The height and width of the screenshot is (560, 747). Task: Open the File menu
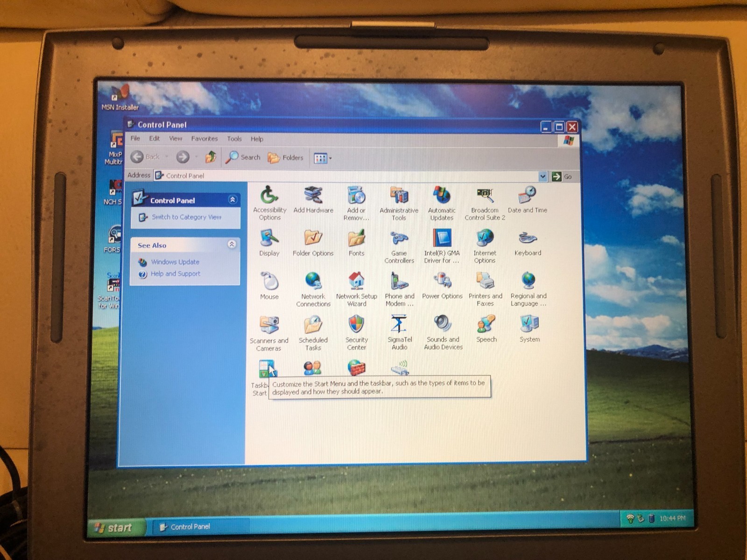pos(135,138)
